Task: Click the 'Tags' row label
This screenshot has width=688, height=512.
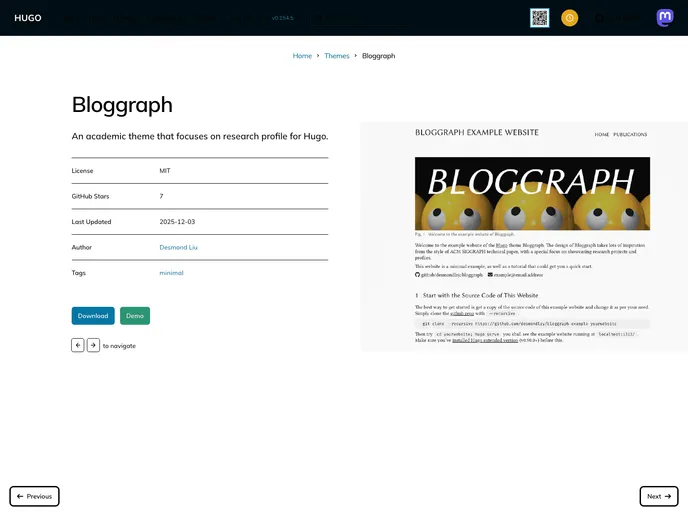Action: (x=79, y=273)
